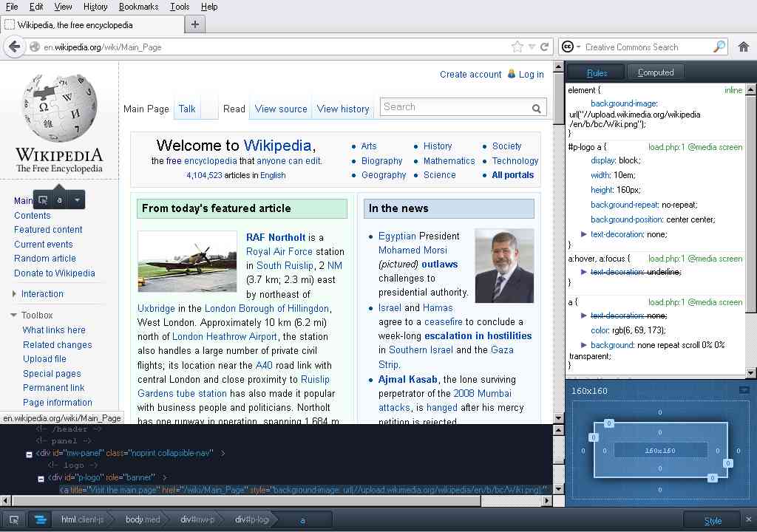The width and height of the screenshot is (757, 532).
Task: Open the RAF Northolt article link
Action: click(276, 237)
